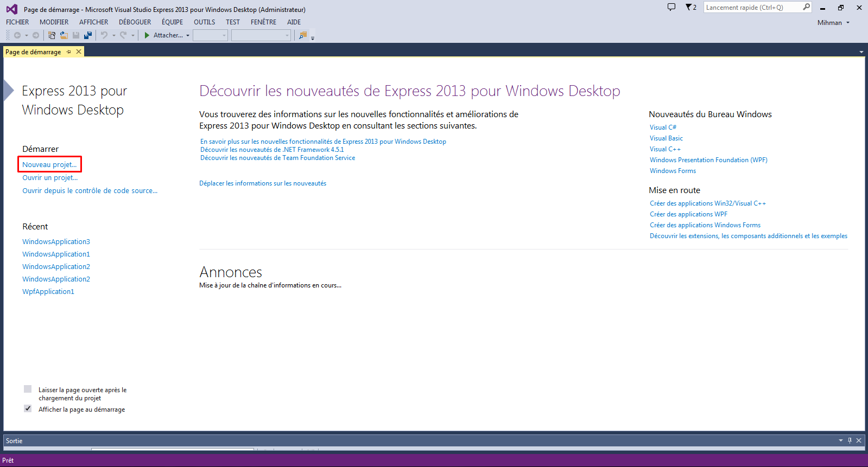Select the Page de démarrage tab
This screenshot has width=868, height=467.
[x=33, y=52]
